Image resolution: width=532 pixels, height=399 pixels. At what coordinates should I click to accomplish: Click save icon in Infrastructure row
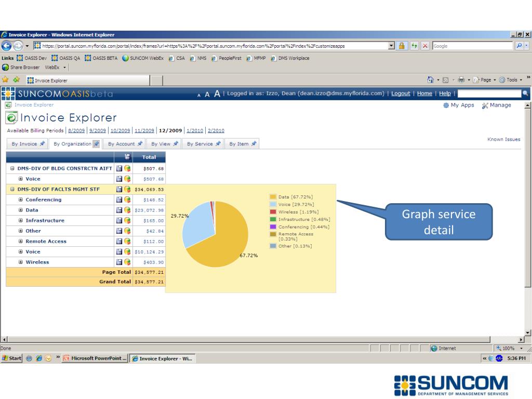pos(119,220)
